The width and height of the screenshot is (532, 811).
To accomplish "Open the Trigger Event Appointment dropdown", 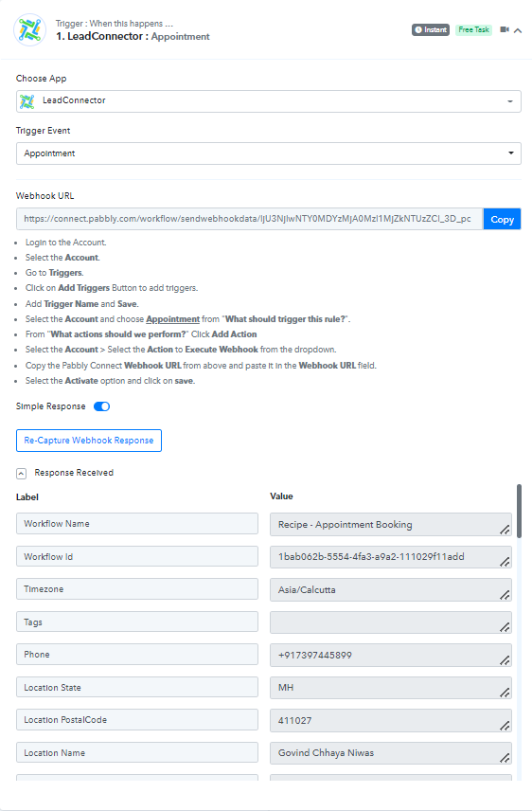I will (268, 153).
